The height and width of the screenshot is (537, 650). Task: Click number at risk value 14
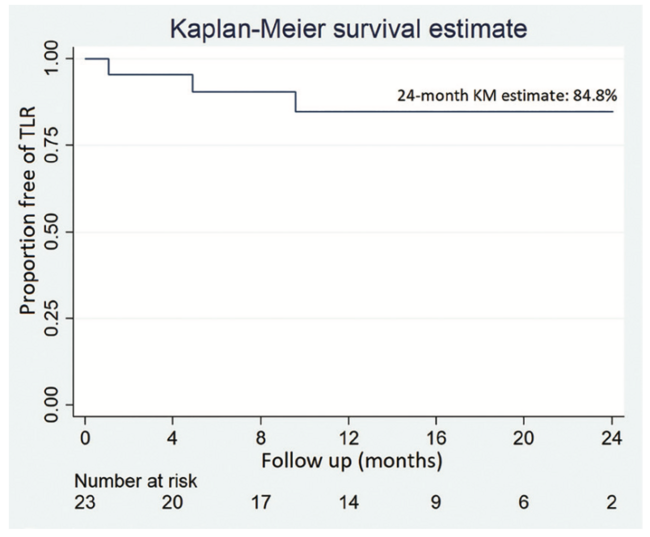(x=348, y=503)
